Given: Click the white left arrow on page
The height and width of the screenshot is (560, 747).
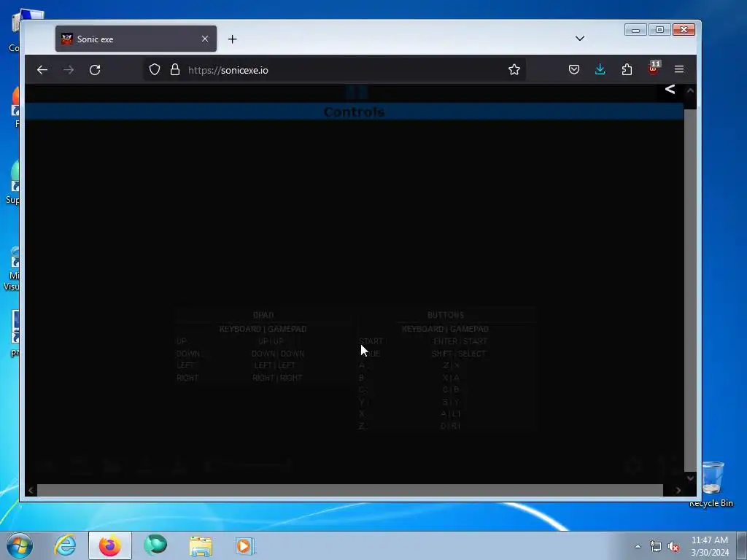Looking at the screenshot, I should pos(670,89).
